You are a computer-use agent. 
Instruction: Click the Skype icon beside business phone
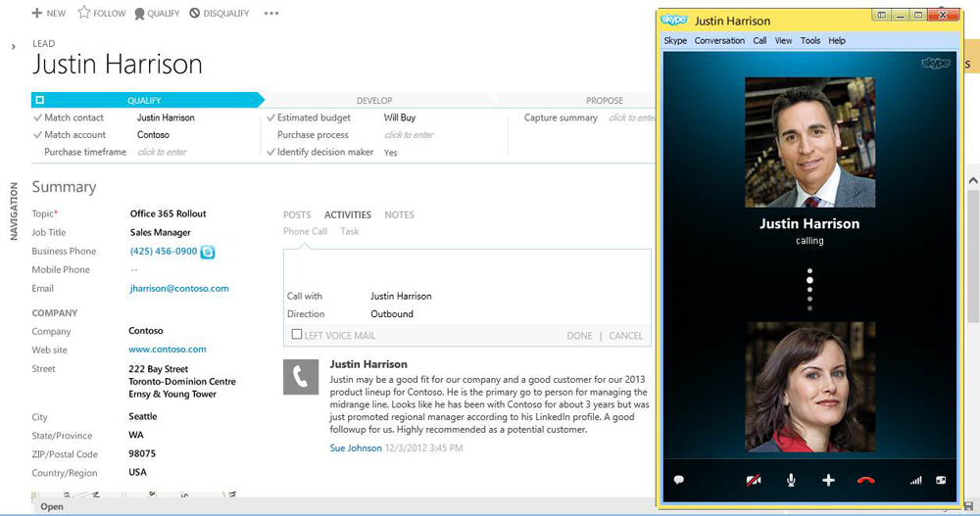pos(208,252)
